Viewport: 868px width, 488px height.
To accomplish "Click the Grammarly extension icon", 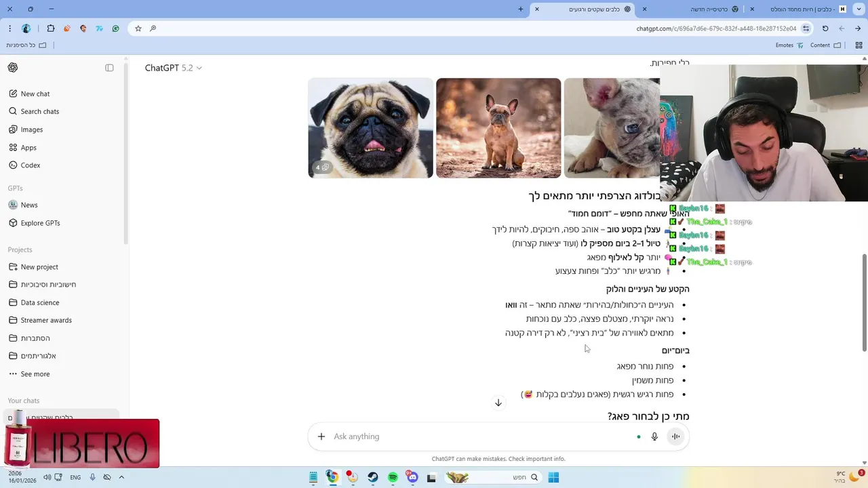I will 116,28.
